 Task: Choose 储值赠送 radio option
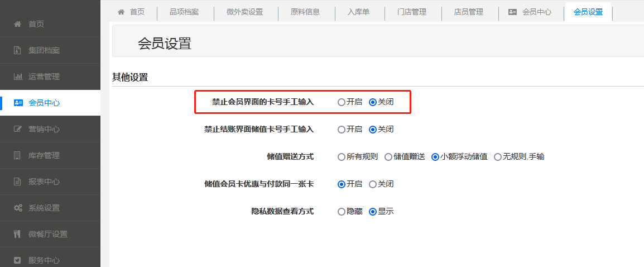(x=388, y=157)
